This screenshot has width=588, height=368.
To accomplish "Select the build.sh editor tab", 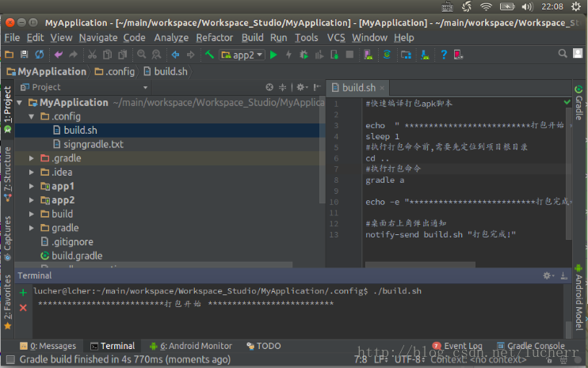I will pyautogui.click(x=358, y=88).
